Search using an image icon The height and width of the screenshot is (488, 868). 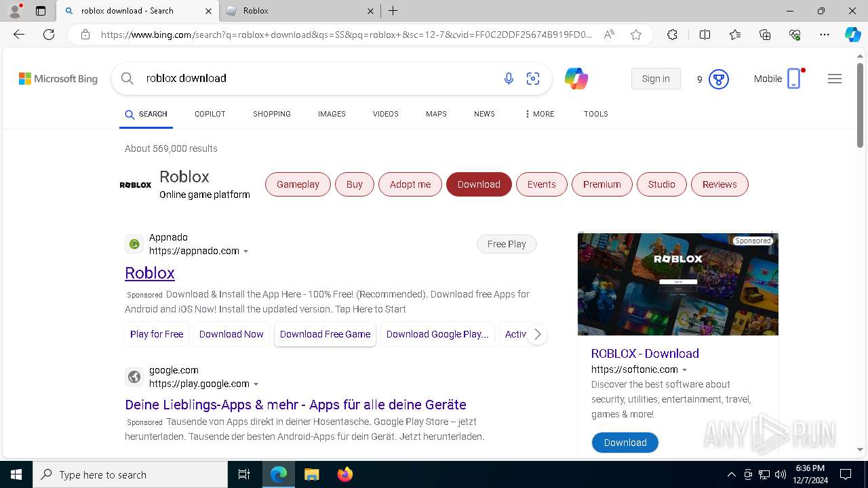(533, 79)
